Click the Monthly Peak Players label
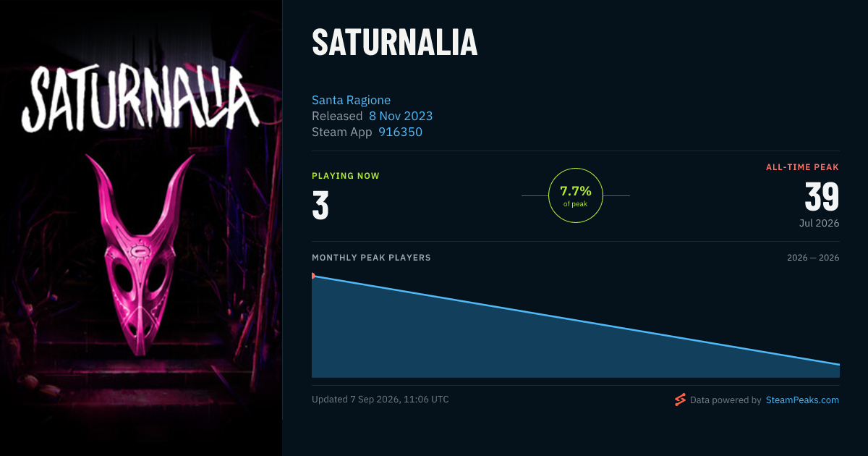 371,258
